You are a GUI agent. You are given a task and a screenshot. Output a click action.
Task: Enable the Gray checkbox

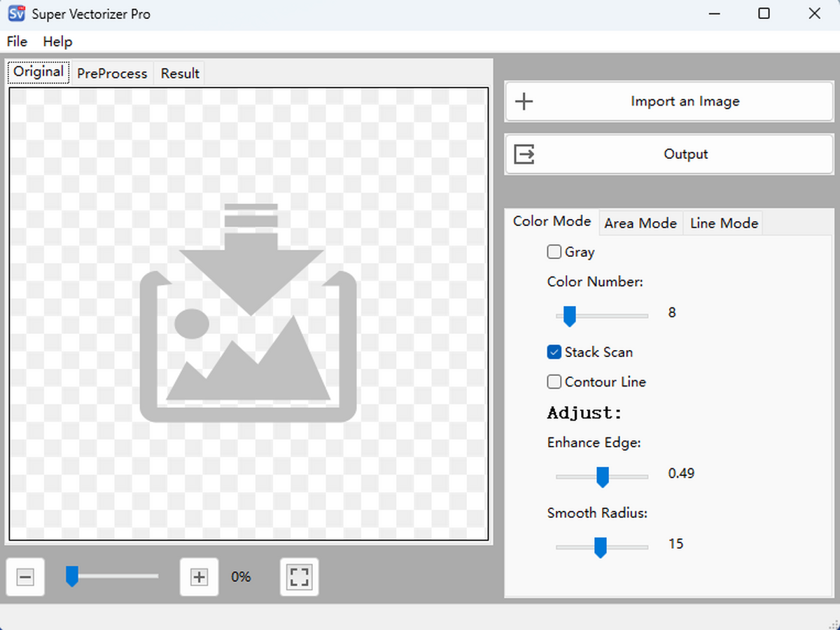(x=554, y=251)
